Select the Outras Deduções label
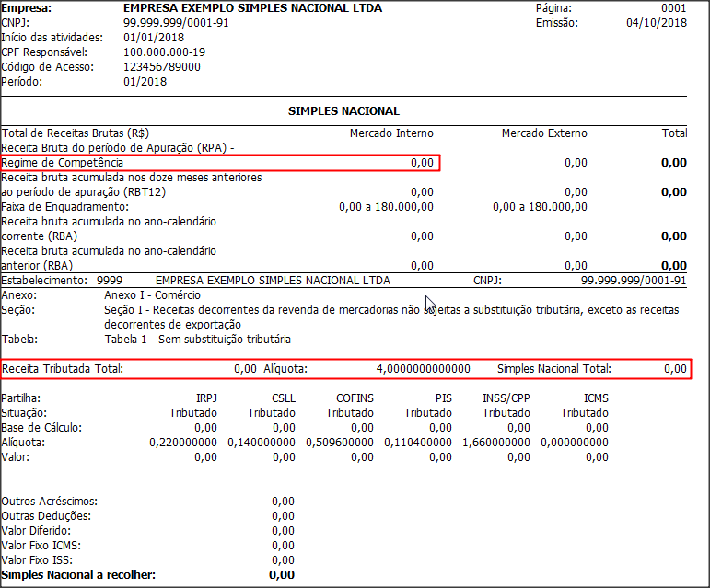The image size is (710, 588). pos(46,516)
